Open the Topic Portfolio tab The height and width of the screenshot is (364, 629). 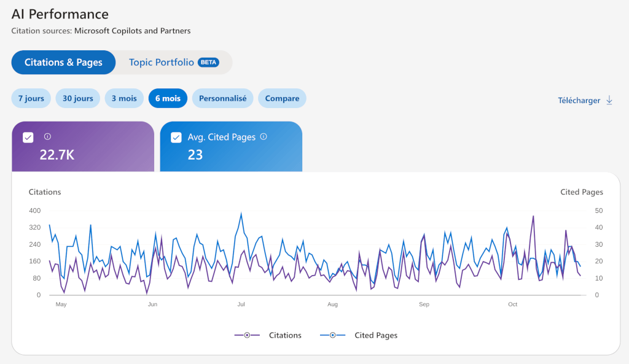tap(174, 62)
